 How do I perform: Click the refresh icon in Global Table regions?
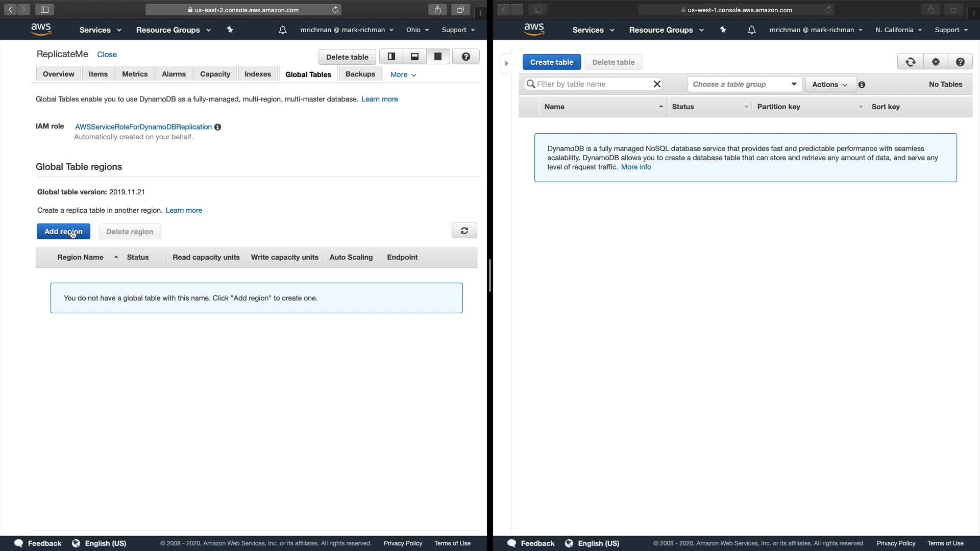[464, 231]
